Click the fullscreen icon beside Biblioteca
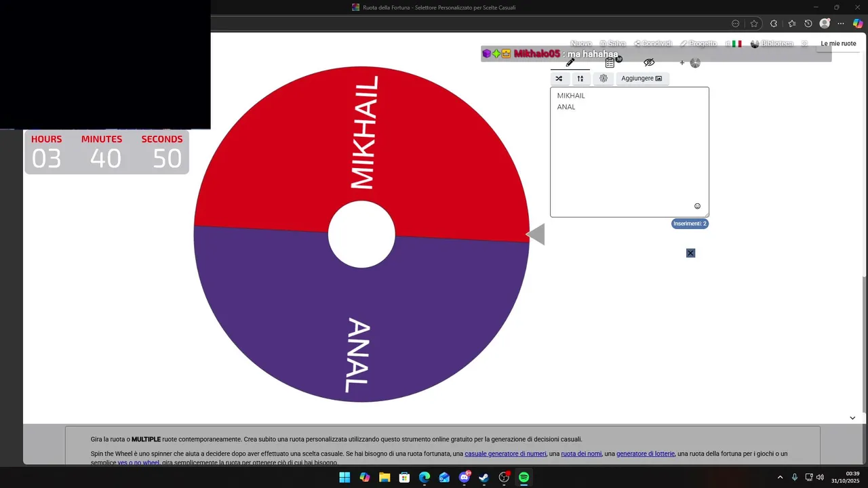868x488 pixels. pyautogui.click(x=804, y=43)
